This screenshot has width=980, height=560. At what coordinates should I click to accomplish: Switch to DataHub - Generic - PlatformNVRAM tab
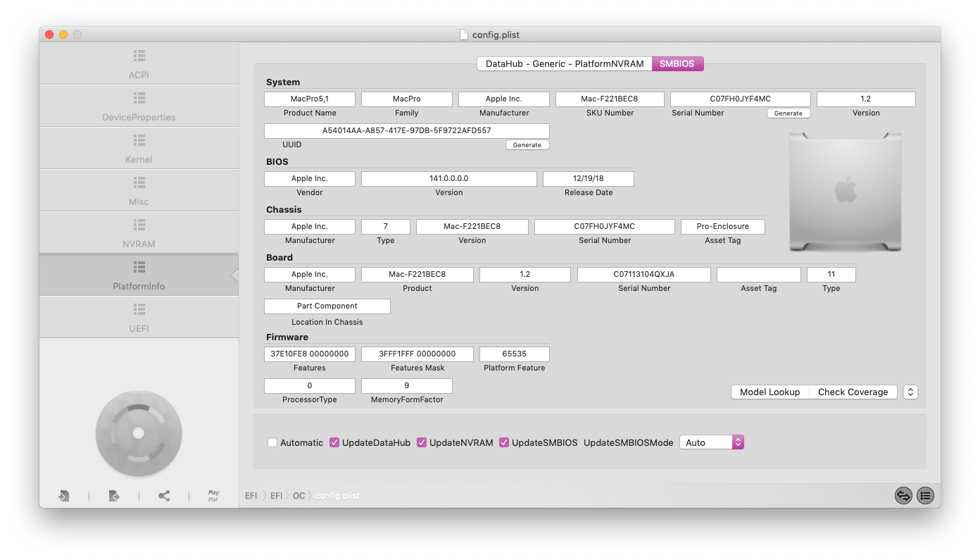click(x=565, y=63)
